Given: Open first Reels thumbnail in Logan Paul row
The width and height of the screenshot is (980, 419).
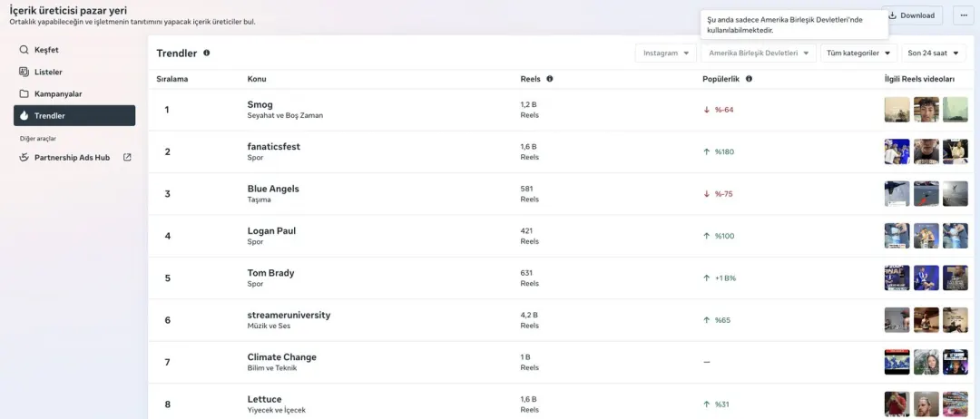Looking at the screenshot, I should [897, 236].
